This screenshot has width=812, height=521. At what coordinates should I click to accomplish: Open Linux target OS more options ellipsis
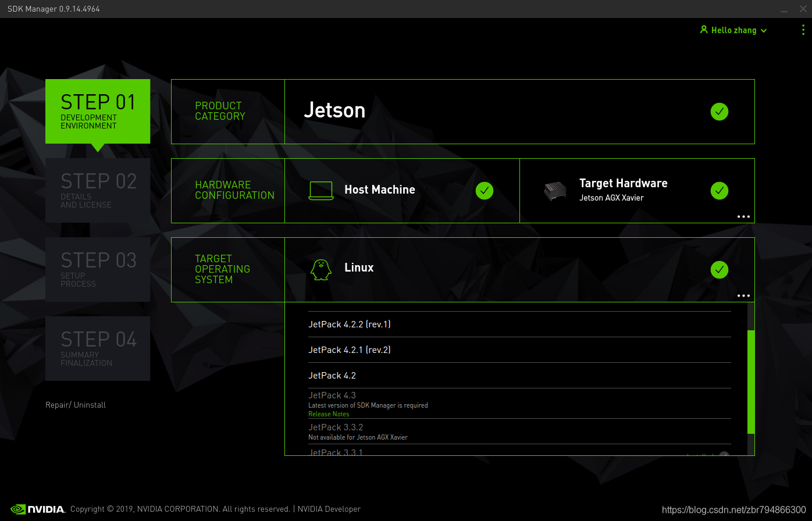pos(743,295)
